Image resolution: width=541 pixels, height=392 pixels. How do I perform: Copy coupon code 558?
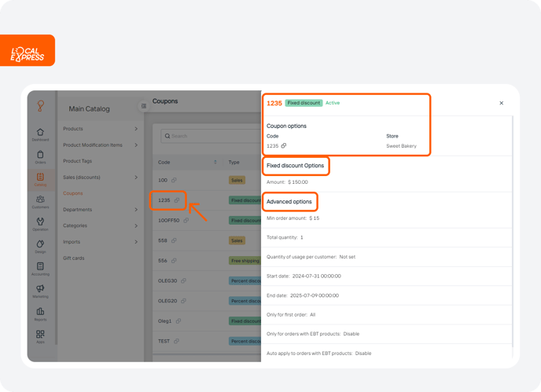click(x=174, y=240)
